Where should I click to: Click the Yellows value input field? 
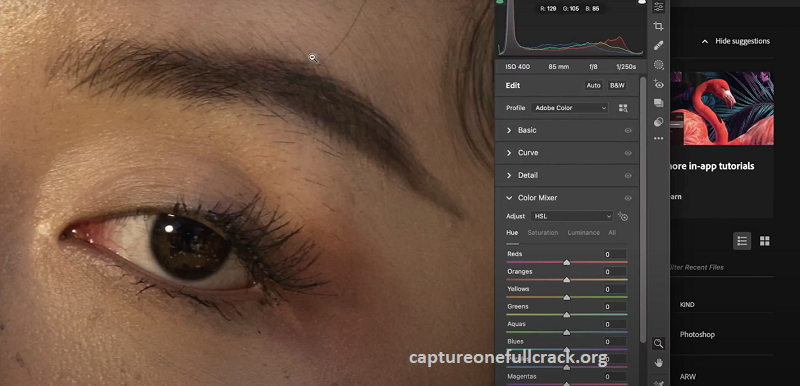point(614,289)
